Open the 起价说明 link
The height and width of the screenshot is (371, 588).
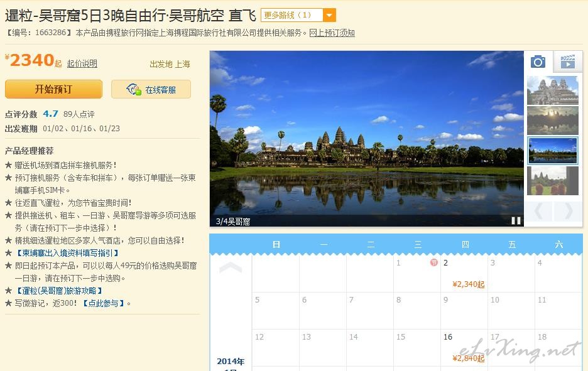(82, 63)
